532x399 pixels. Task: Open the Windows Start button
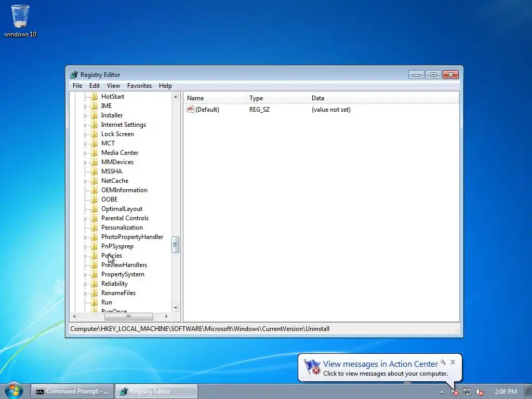(14, 390)
